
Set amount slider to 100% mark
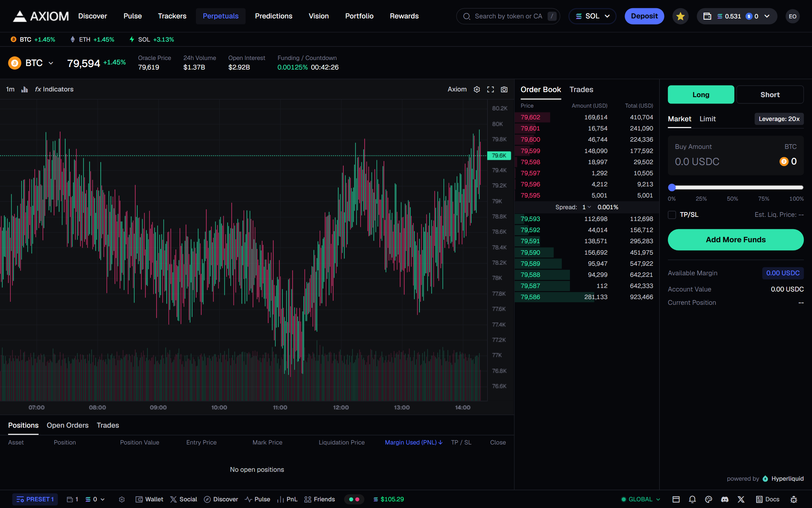(x=796, y=198)
